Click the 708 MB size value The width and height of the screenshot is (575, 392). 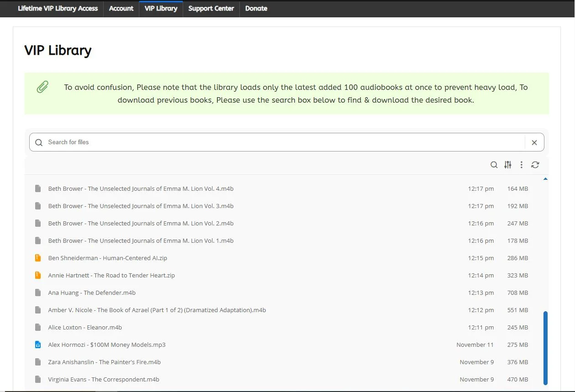click(517, 293)
